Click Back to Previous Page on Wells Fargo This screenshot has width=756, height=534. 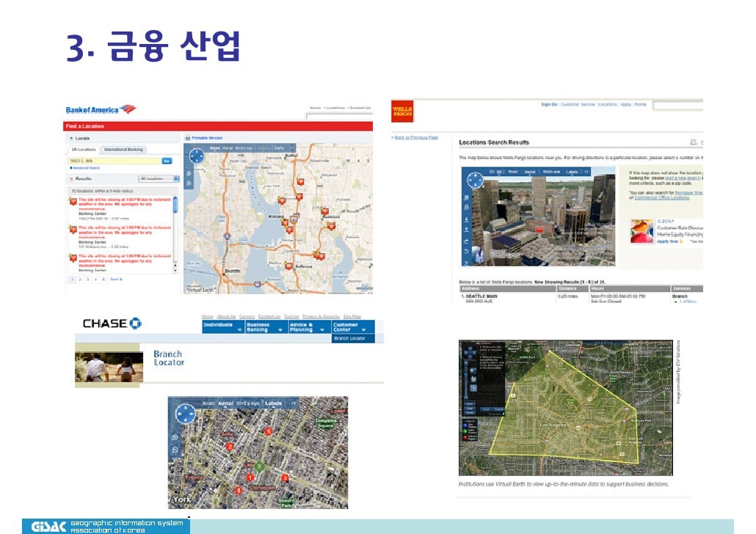tap(416, 137)
